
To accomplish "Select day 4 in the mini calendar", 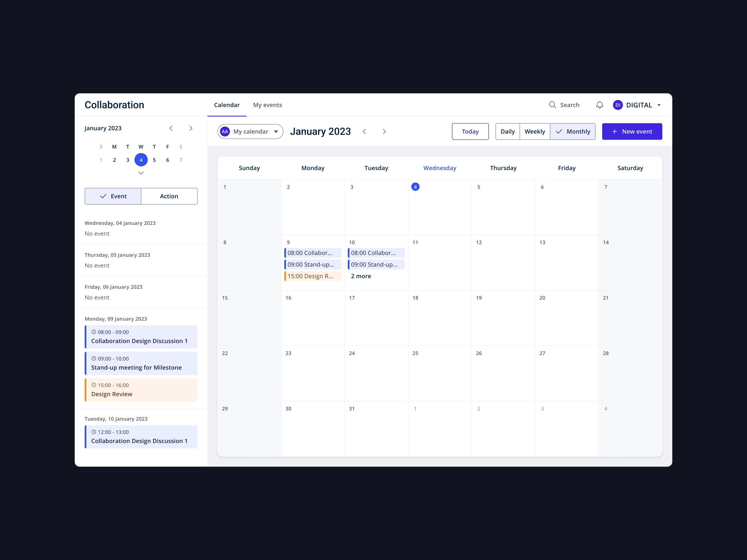I will tap(141, 160).
